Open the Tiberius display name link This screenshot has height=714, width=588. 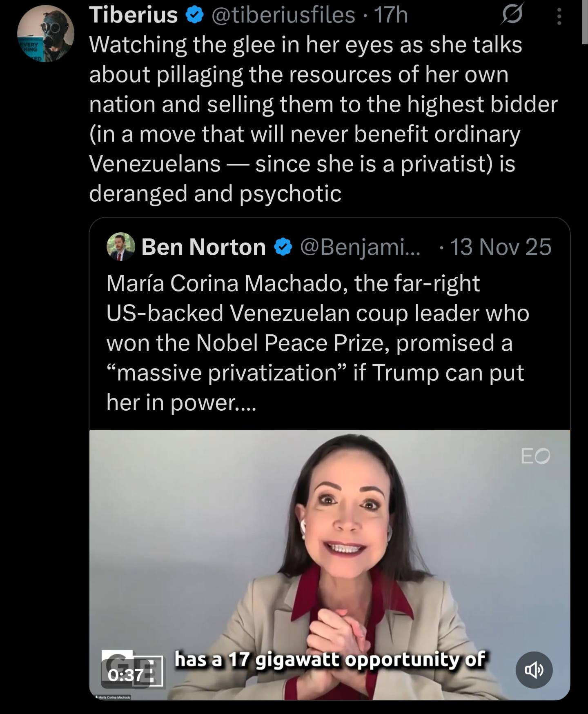(x=134, y=16)
